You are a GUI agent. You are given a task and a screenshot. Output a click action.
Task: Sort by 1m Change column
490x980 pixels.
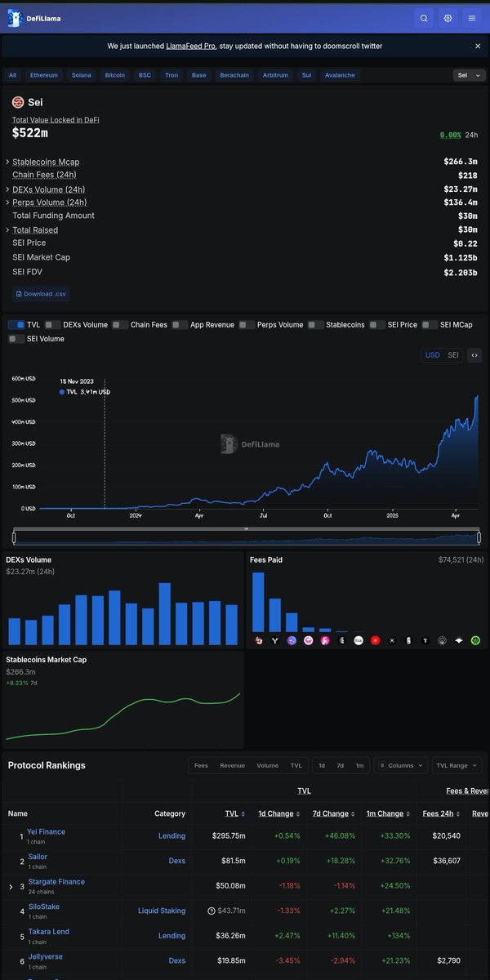[x=390, y=813]
